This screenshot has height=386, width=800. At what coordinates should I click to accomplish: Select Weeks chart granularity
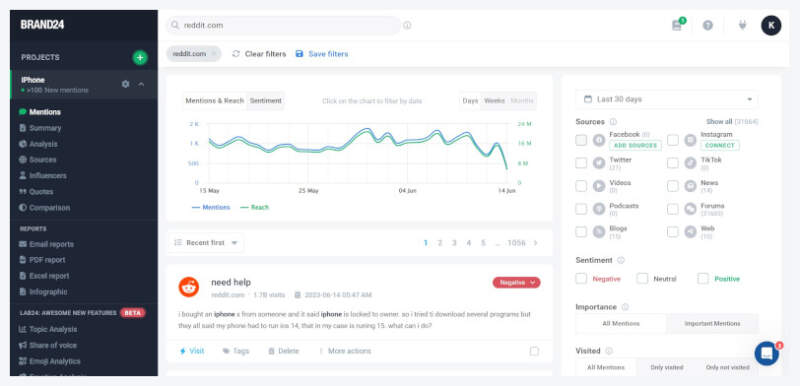coord(494,100)
